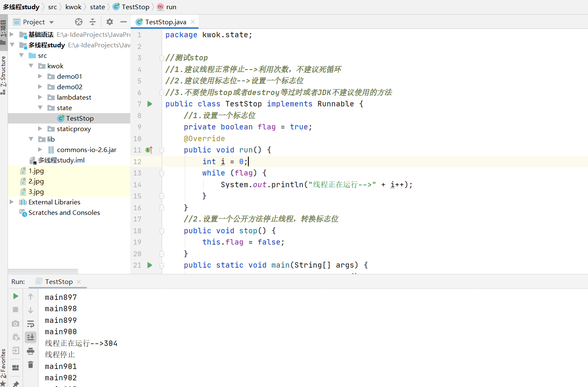Viewport: 588px width, 387px height.
Task: Expand the staticproxy package
Action: tap(40, 129)
